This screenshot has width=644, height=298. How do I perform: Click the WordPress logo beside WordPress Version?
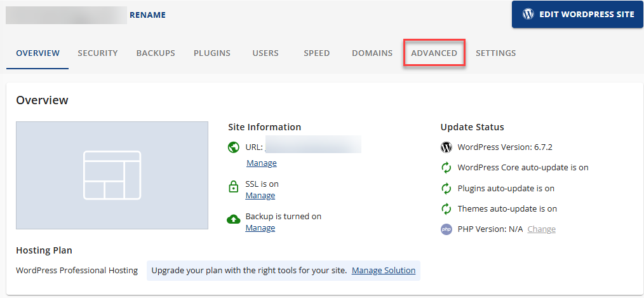pyautogui.click(x=446, y=147)
